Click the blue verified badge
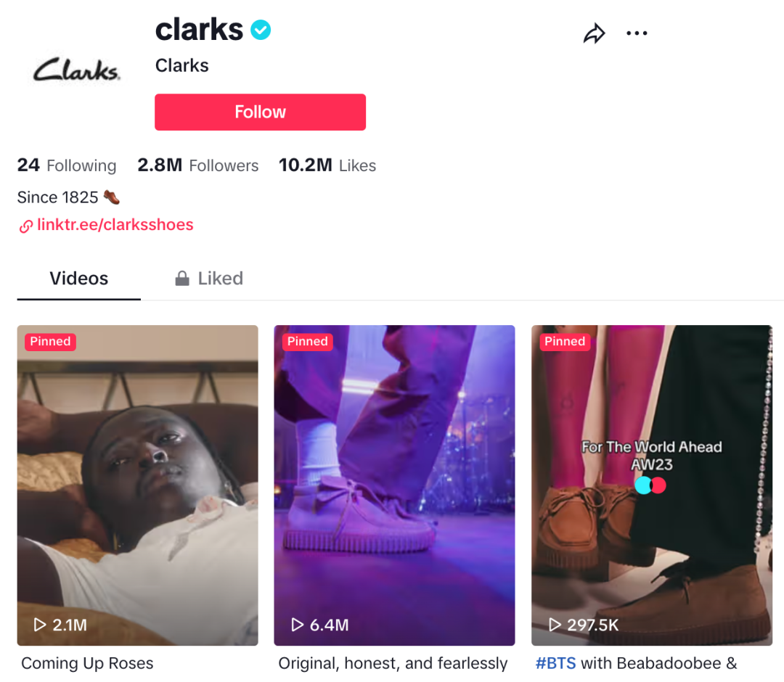This screenshot has height=682, width=784. 261,30
